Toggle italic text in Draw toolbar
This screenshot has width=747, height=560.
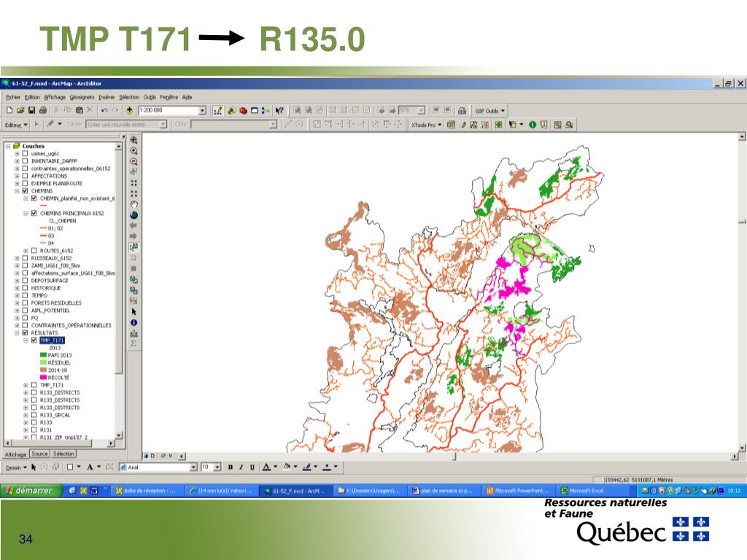241,467
